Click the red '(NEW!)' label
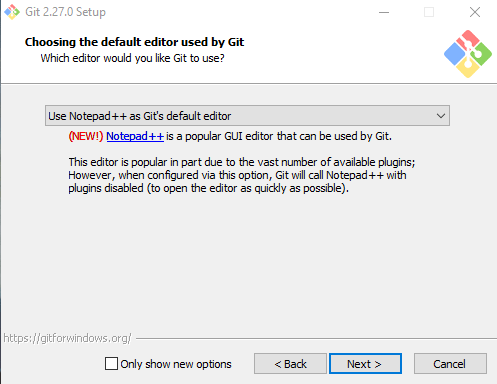This screenshot has width=497, height=384. pos(86,136)
